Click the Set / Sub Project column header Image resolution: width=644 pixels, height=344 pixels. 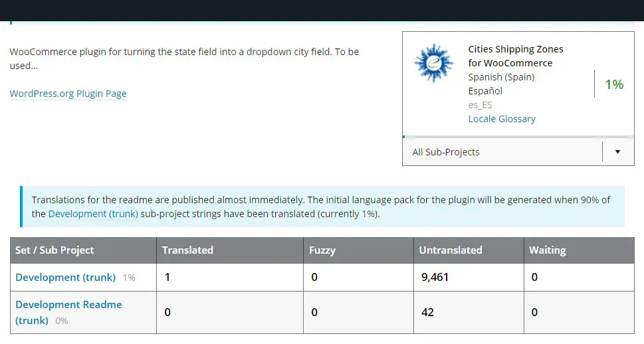[x=54, y=250]
